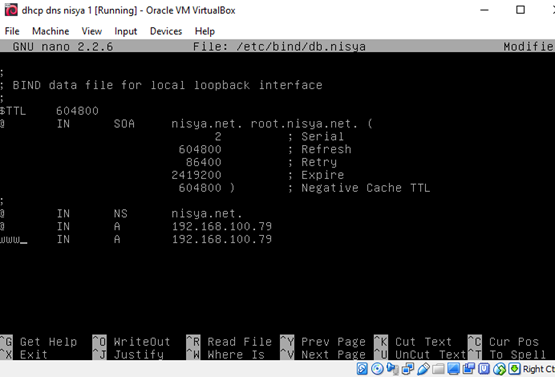Click the '$TTL' directive text
Image resolution: width=555 pixels, height=377 pixels.
(13, 111)
